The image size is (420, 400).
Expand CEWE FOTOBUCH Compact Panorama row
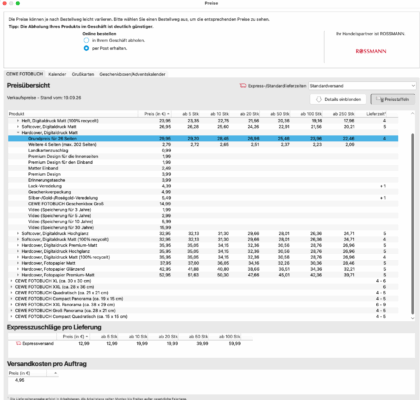click(x=11, y=299)
